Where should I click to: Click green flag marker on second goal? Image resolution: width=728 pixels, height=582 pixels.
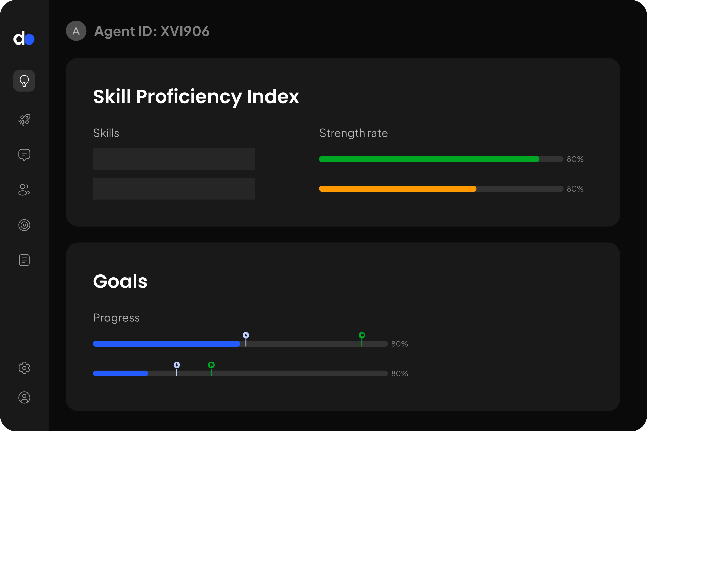(212, 366)
